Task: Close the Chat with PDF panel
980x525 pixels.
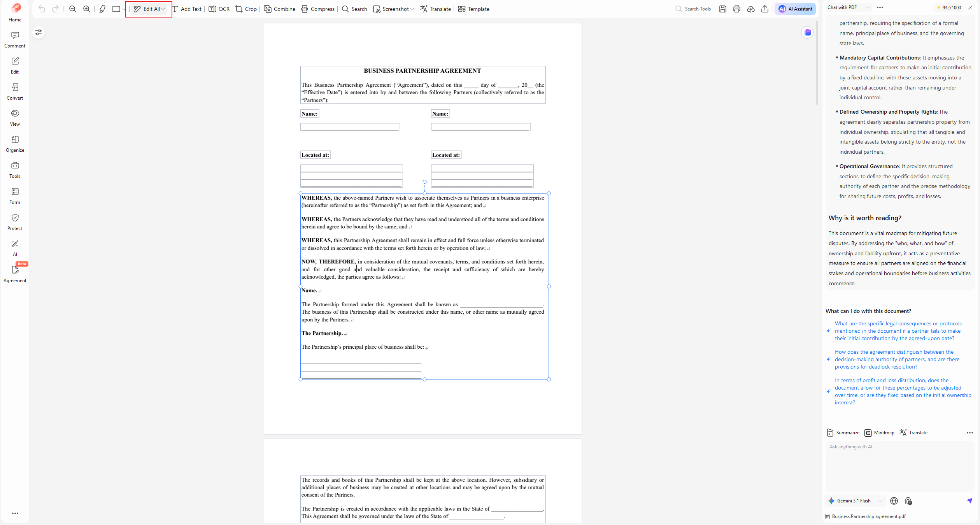Action: [970, 7]
